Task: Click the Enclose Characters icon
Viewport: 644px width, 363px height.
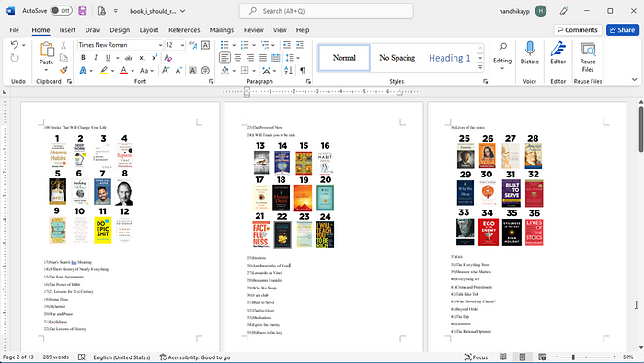Action: [205, 71]
